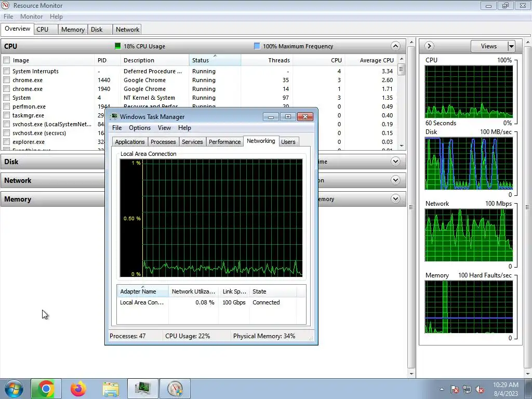Sort by the Link Speed column header

tap(234, 291)
